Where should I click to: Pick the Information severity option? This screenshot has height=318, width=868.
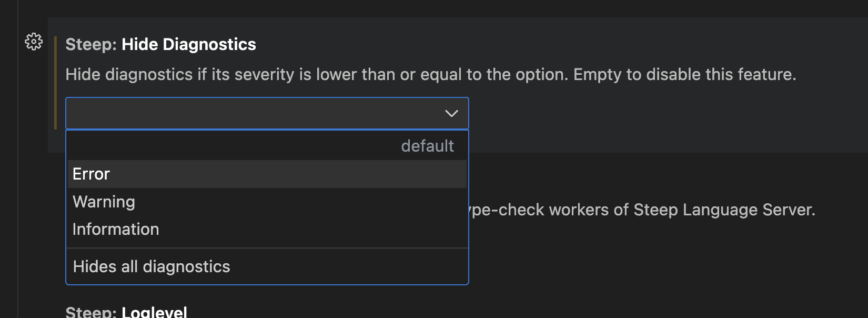[x=267, y=229]
